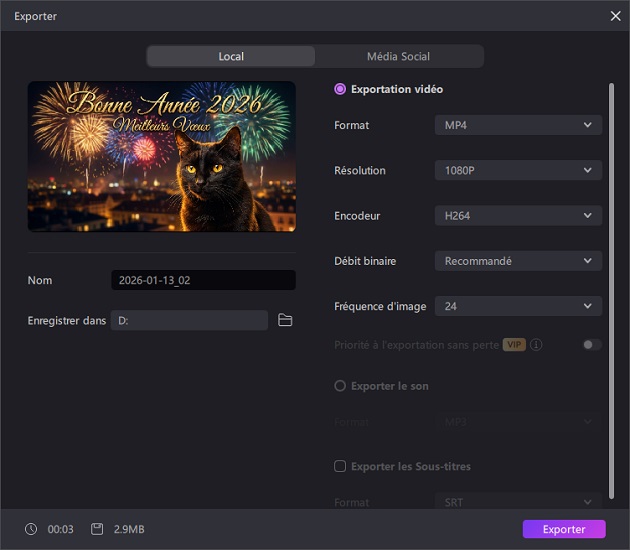
Task: Expand the Débit binaire Recommandé dropdown
Action: [518, 261]
